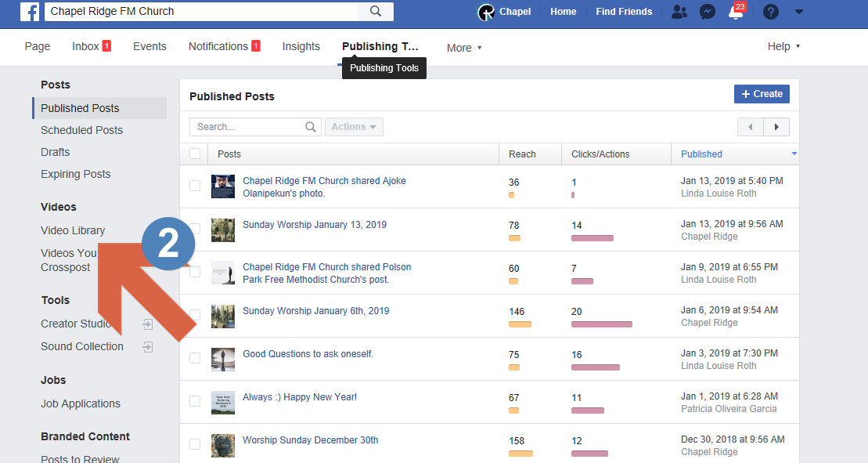Expand the Help dropdown
Viewport: 868px width, 463px height.
point(783,46)
